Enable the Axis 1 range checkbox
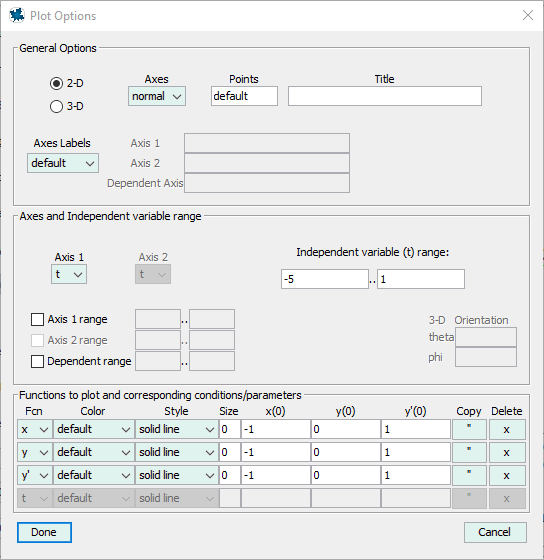Screen dimensions: 544x560 (x=38, y=319)
